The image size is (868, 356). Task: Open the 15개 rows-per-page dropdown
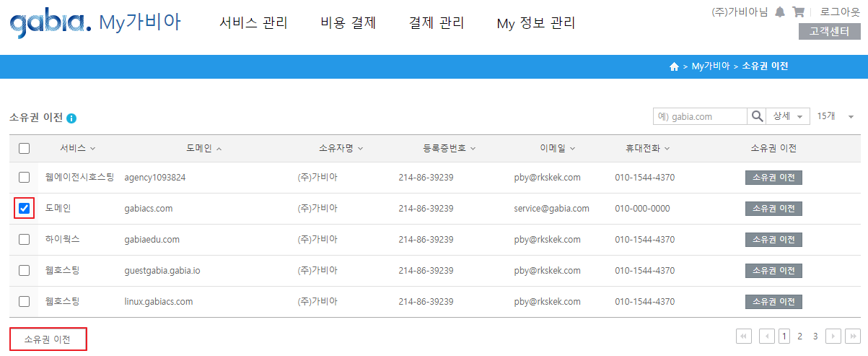(x=836, y=116)
